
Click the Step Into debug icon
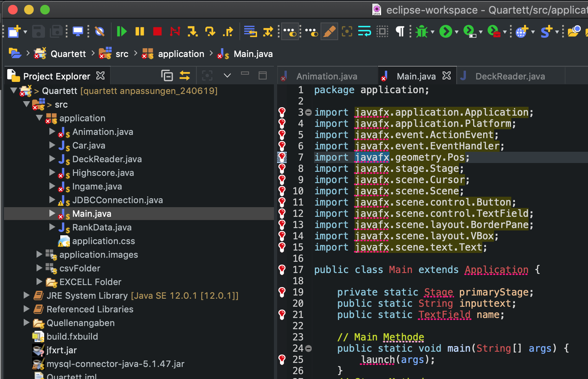tap(192, 31)
